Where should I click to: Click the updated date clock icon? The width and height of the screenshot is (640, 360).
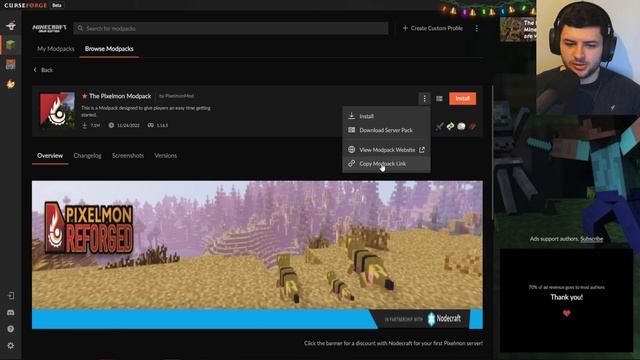(111, 125)
